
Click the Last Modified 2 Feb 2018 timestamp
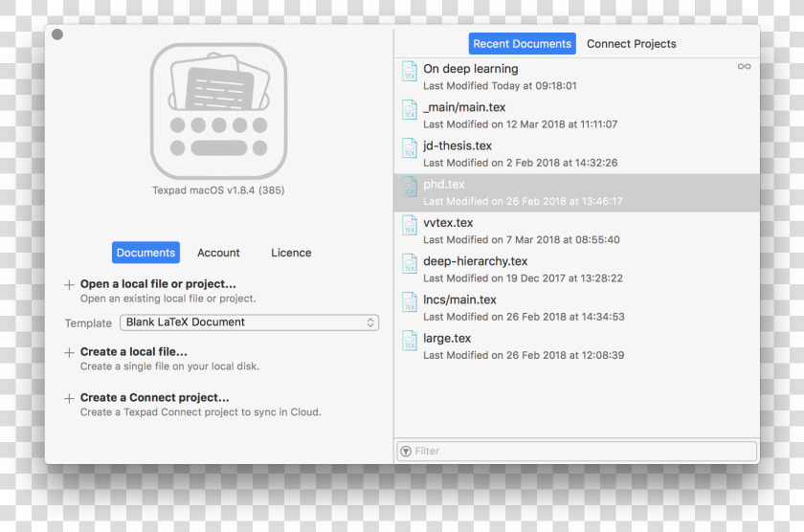click(x=521, y=163)
